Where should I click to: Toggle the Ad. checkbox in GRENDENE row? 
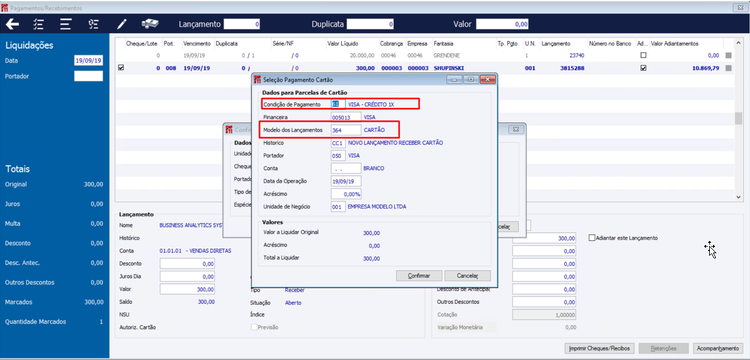[x=643, y=55]
